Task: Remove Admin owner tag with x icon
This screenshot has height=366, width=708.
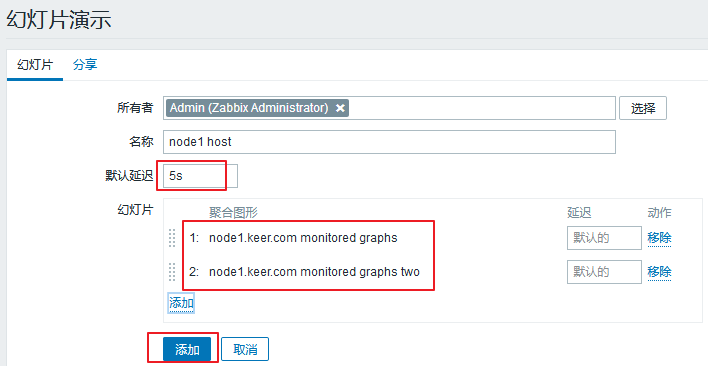Action: coord(340,108)
